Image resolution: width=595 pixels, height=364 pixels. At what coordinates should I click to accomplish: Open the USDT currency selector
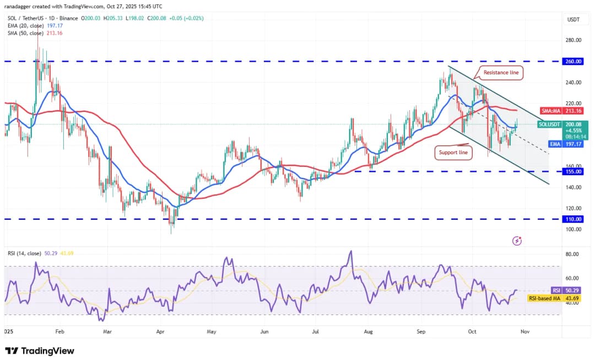[x=574, y=20]
